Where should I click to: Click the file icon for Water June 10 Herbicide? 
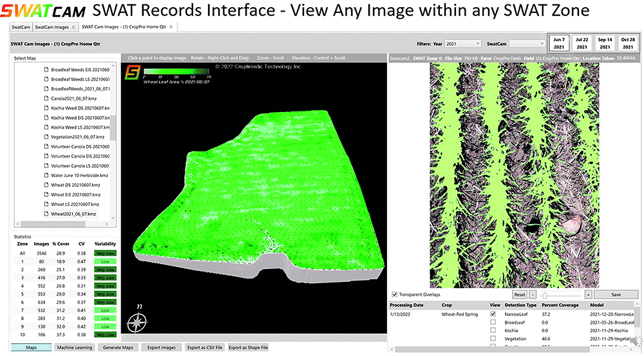click(46, 175)
